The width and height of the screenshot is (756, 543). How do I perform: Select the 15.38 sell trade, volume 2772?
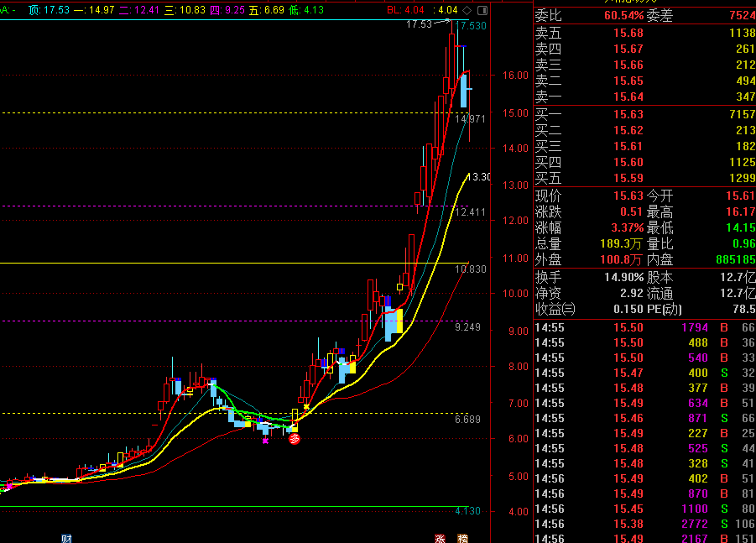coord(645,524)
